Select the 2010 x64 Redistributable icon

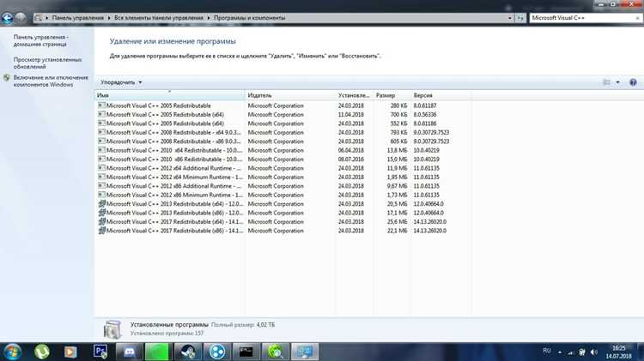tap(101, 150)
